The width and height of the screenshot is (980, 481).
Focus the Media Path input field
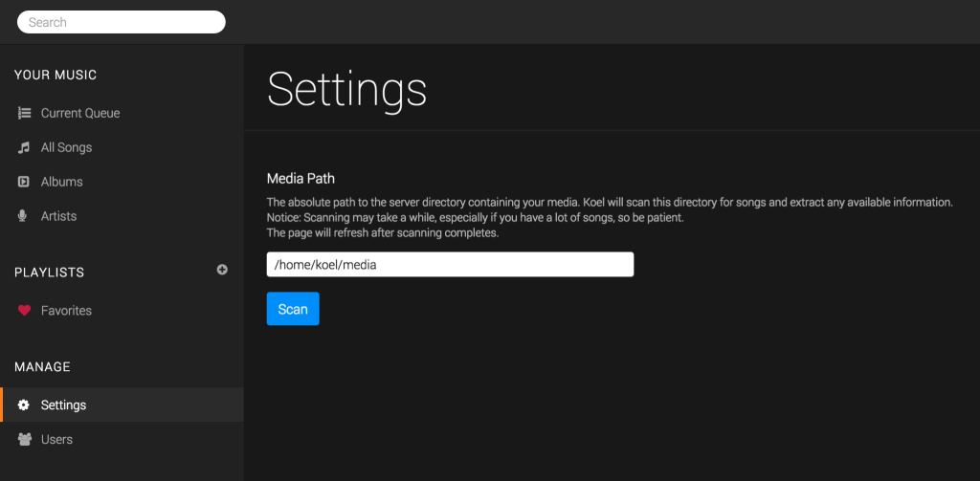pyautogui.click(x=450, y=264)
